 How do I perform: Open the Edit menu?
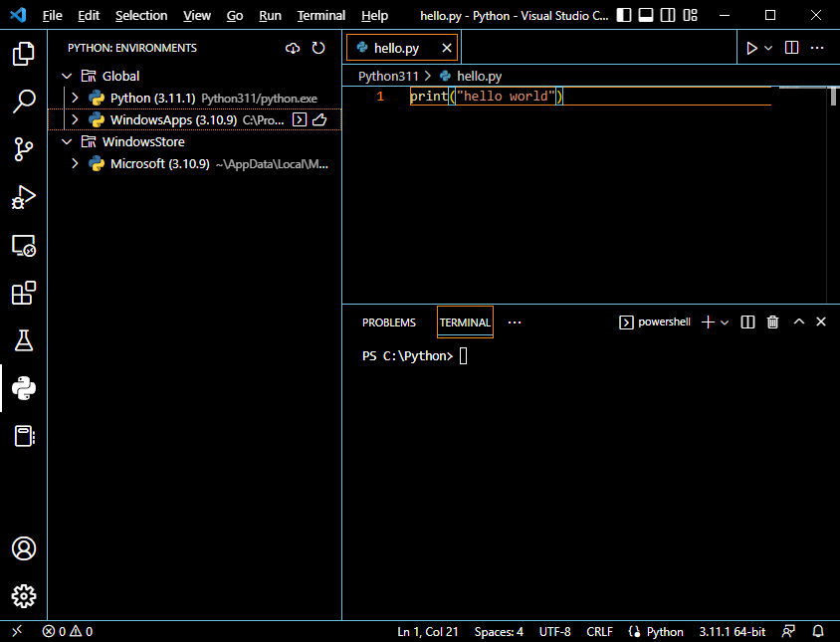pyautogui.click(x=89, y=16)
